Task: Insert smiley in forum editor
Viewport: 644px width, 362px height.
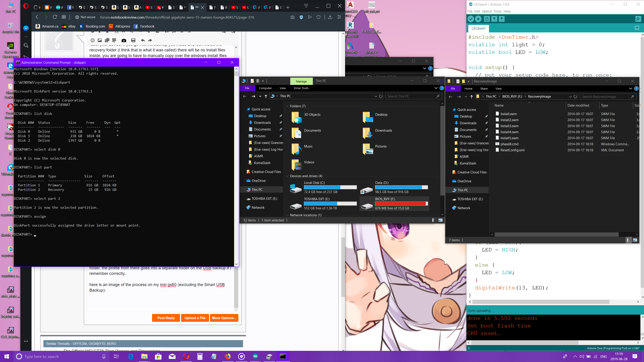Action: (93, 40)
